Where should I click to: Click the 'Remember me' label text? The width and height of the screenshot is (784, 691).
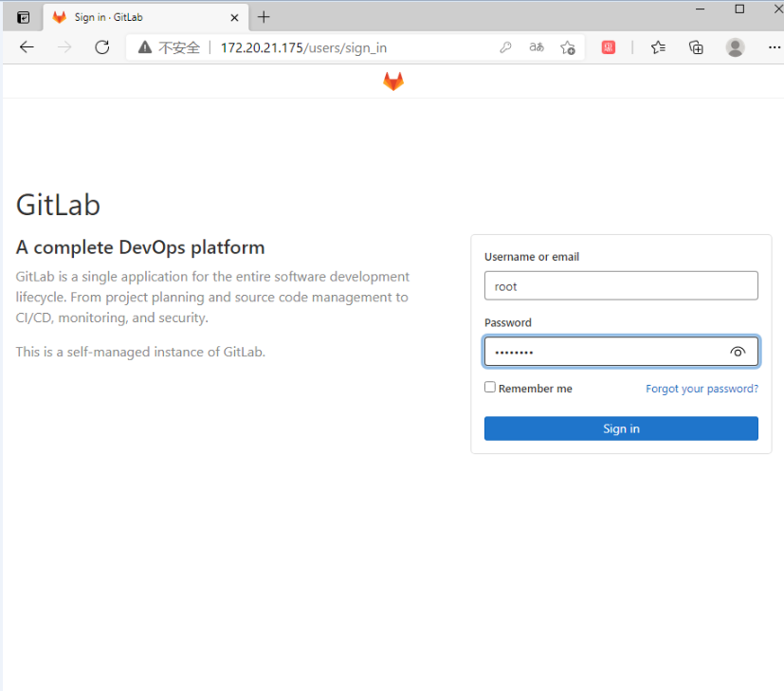point(535,389)
